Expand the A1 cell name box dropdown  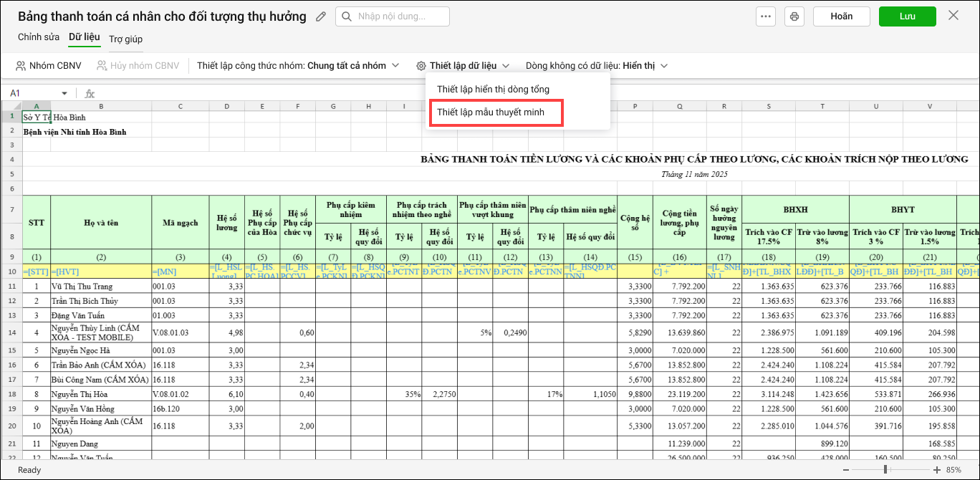(x=64, y=93)
